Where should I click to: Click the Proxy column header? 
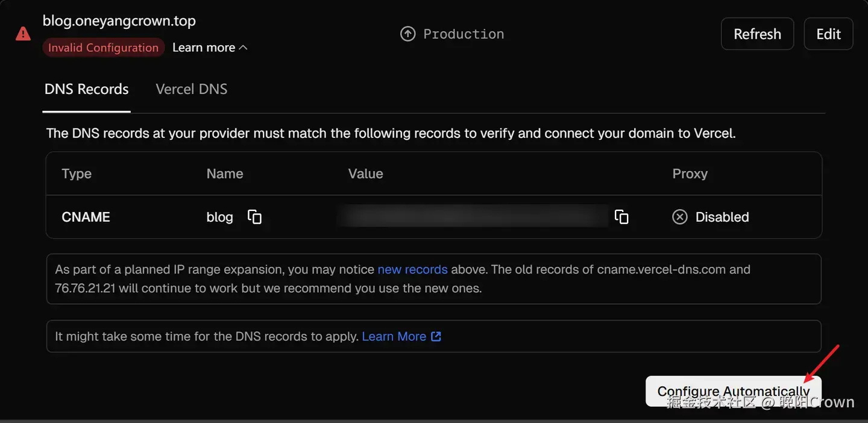pyautogui.click(x=690, y=174)
